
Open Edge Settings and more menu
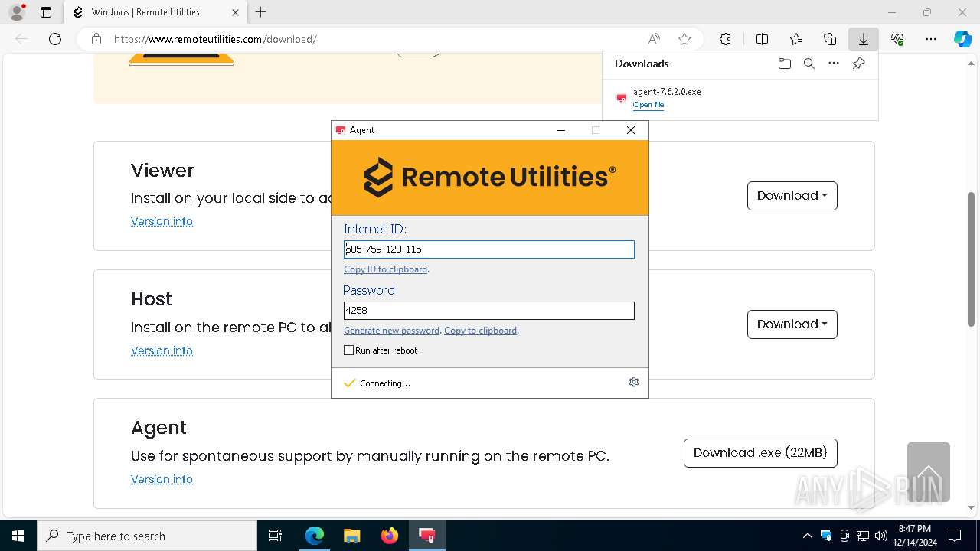(931, 39)
